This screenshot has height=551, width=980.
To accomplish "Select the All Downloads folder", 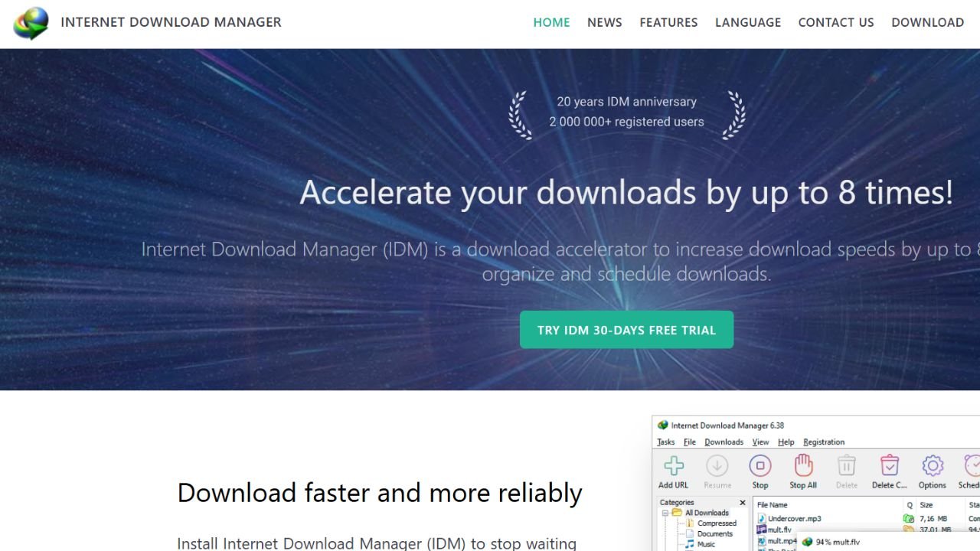I will click(x=707, y=513).
